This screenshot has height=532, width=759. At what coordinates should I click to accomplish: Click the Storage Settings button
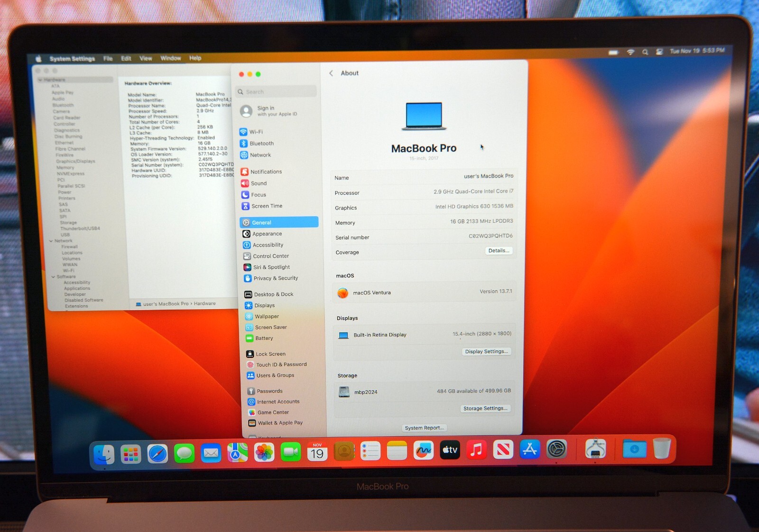point(485,408)
